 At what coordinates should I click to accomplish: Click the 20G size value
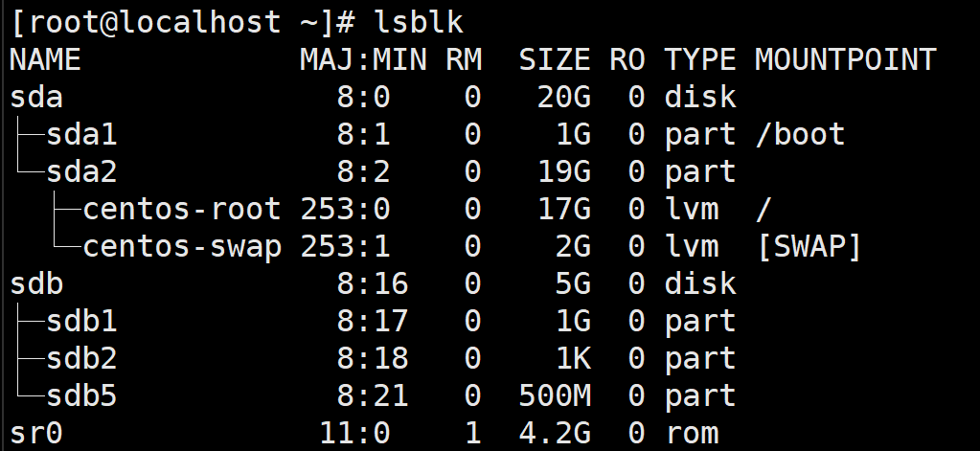pyautogui.click(x=563, y=98)
